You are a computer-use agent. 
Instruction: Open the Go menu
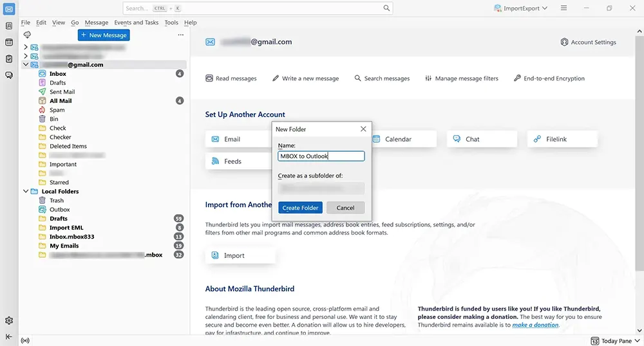click(x=75, y=23)
